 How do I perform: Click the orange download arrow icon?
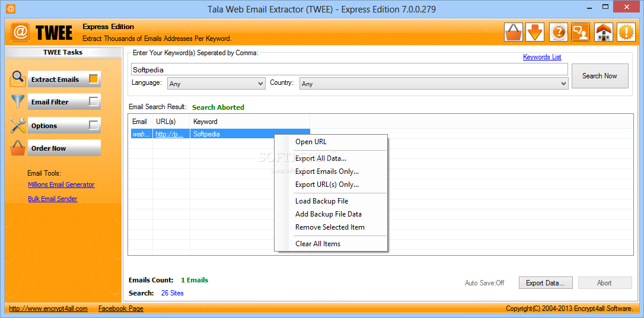pos(535,32)
